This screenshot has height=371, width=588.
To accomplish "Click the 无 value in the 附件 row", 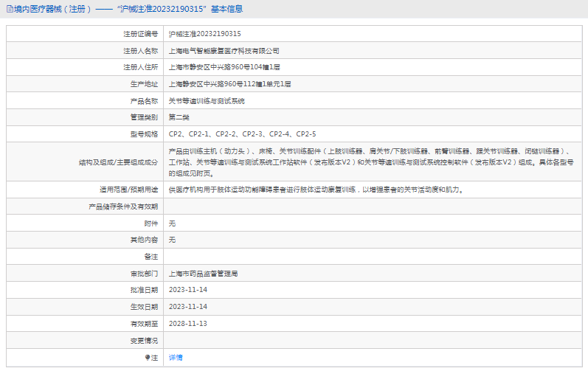I will (x=172, y=223).
